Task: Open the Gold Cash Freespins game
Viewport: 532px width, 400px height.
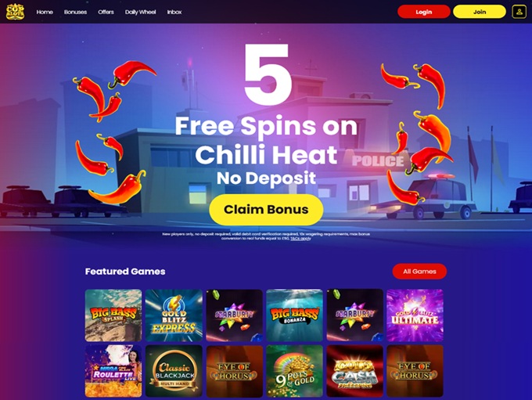Action: pyautogui.click(x=355, y=371)
